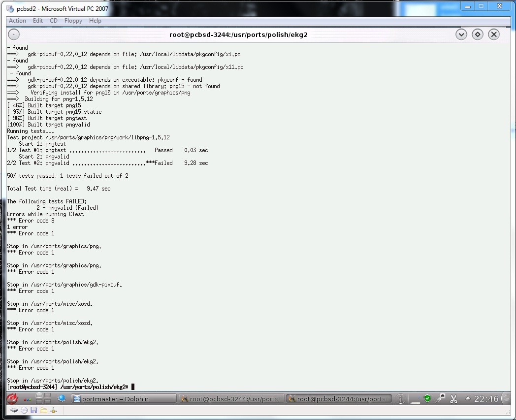The width and height of the screenshot is (516, 420).
Task: Click the device notifier tray icon
Action: 415,399
